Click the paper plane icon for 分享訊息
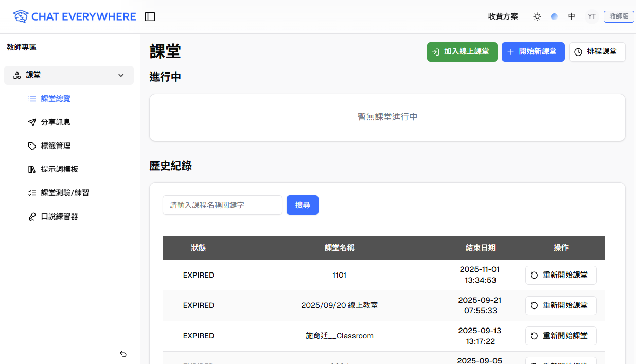Image resolution: width=636 pixels, height=364 pixels. click(x=32, y=122)
